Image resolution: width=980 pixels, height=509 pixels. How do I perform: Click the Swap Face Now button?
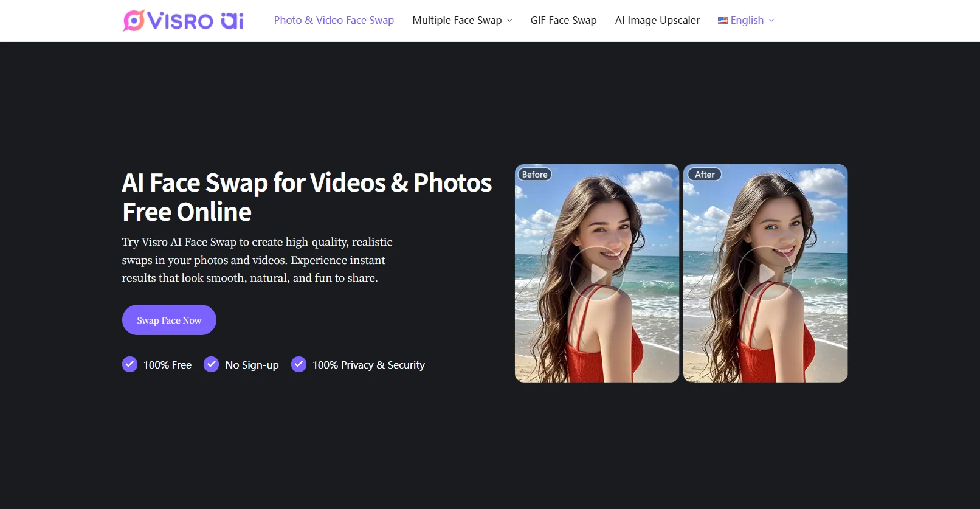coord(169,320)
